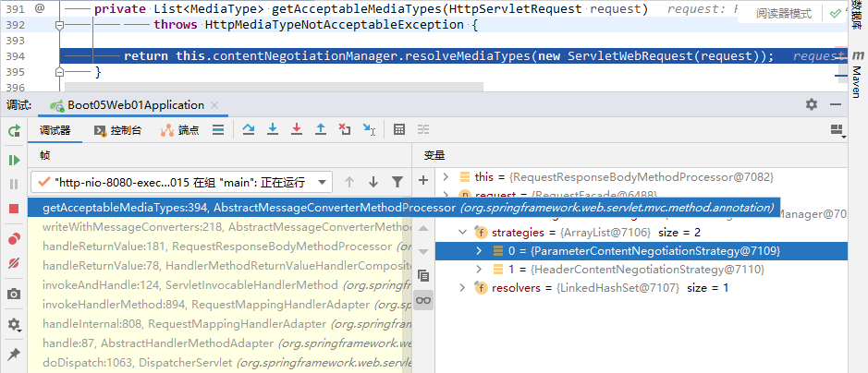
Task: Open 更多 list icon after 端点 tab
Action: coord(218,130)
